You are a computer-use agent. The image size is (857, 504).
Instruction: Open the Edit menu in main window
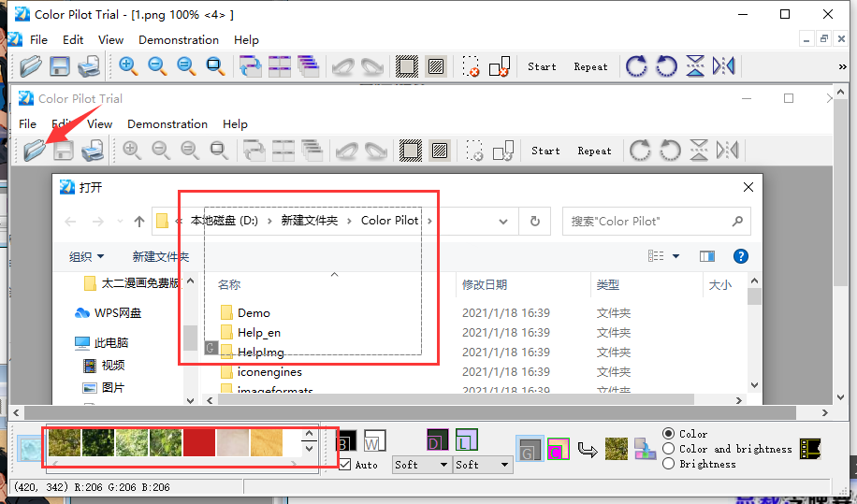click(73, 40)
